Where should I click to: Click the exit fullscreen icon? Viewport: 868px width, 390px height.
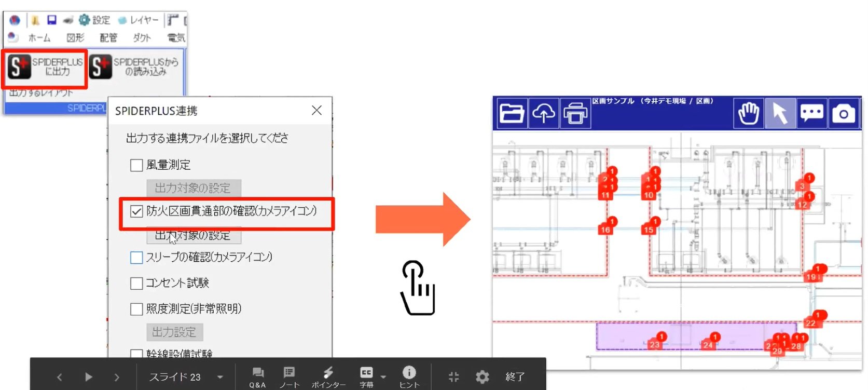pos(454,377)
